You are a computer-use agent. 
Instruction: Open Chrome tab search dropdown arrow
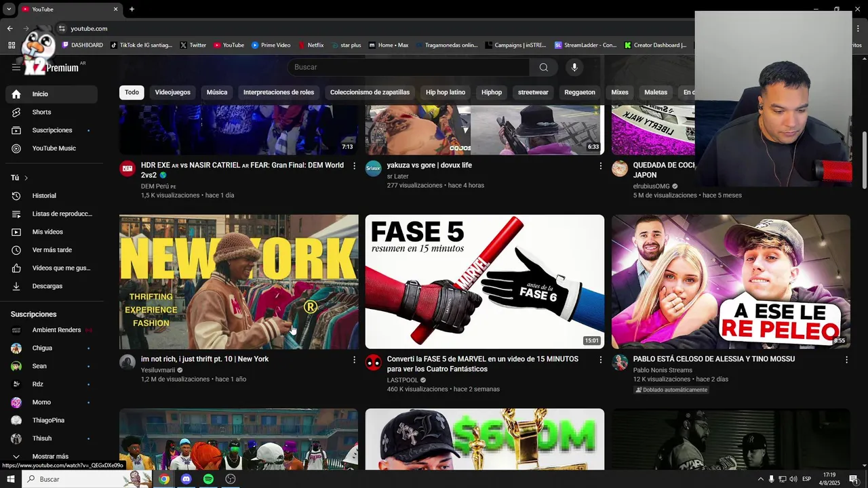click(x=9, y=9)
